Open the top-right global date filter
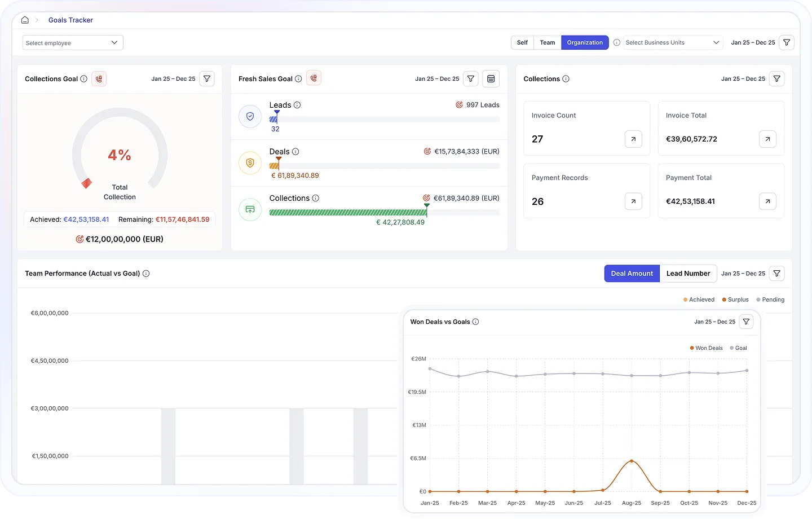The width and height of the screenshot is (812, 519). tap(787, 43)
